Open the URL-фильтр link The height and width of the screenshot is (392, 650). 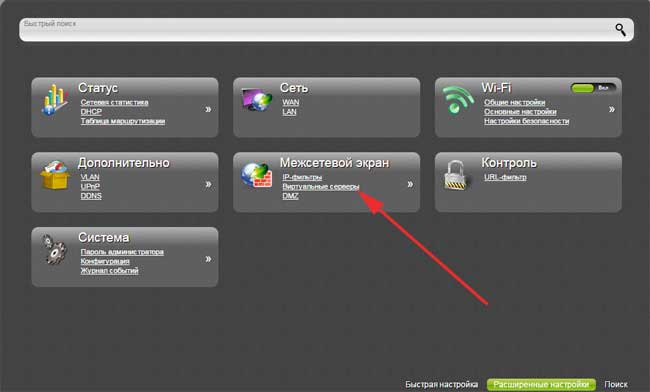pyautogui.click(x=505, y=177)
